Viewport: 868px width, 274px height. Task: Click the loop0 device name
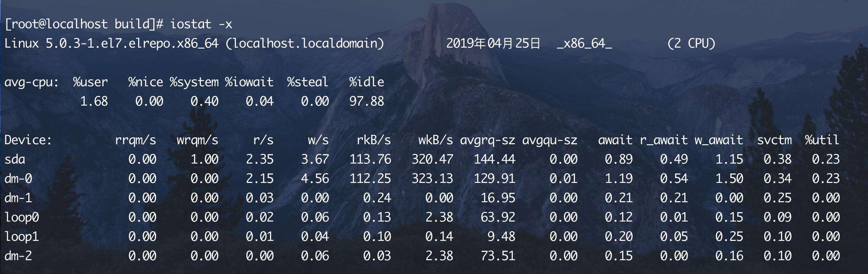pos(22,218)
